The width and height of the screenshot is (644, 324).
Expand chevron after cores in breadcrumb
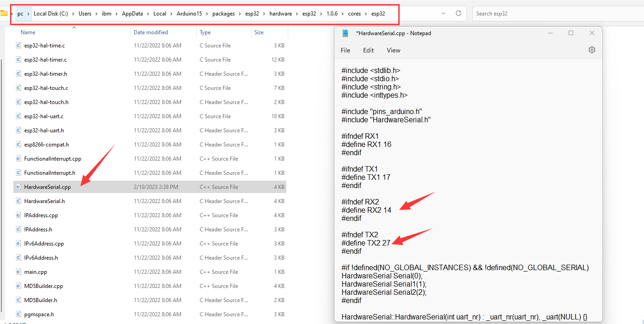pos(366,14)
